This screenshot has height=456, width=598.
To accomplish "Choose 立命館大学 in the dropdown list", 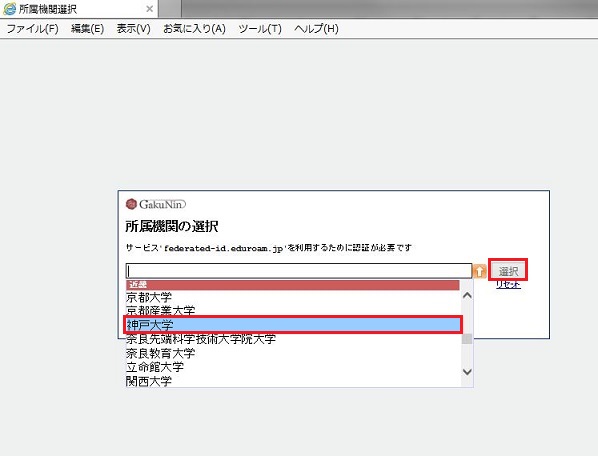I will pos(293,367).
